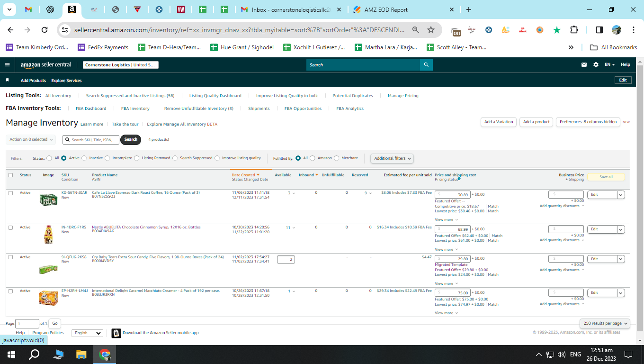Screen dimensions: 644x364
Task: Open the Seller Central hamburger menu
Action: pyautogui.click(x=7, y=65)
